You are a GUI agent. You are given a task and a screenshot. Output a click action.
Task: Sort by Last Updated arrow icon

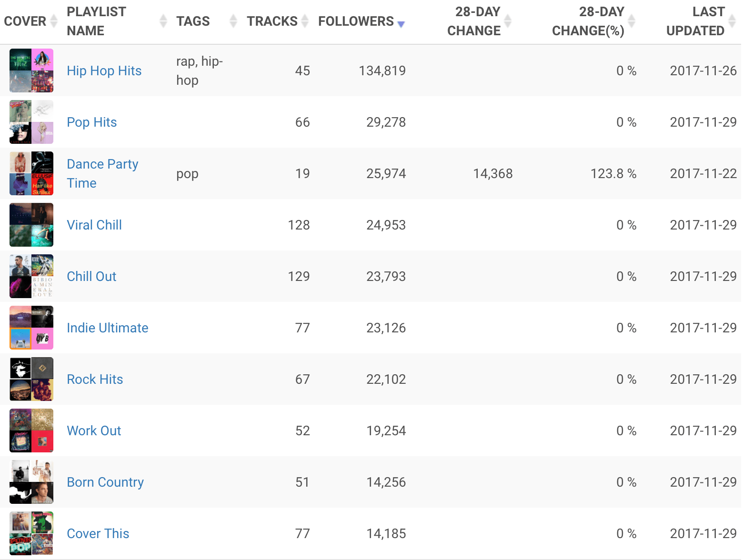[x=732, y=21]
